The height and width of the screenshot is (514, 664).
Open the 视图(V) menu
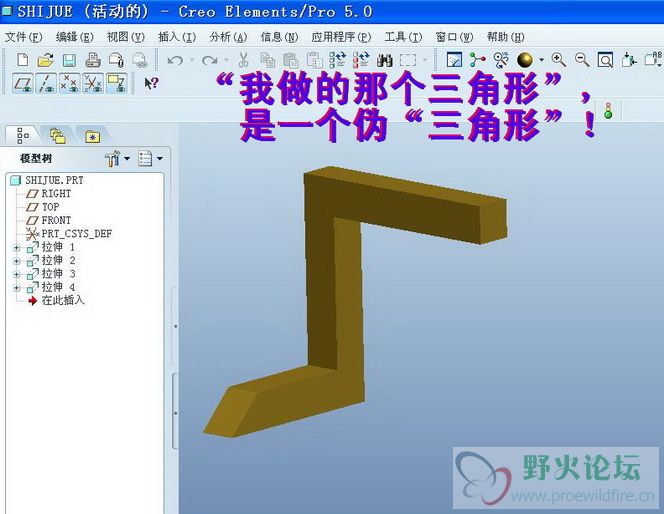pyautogui.click(x=126, y=37)
